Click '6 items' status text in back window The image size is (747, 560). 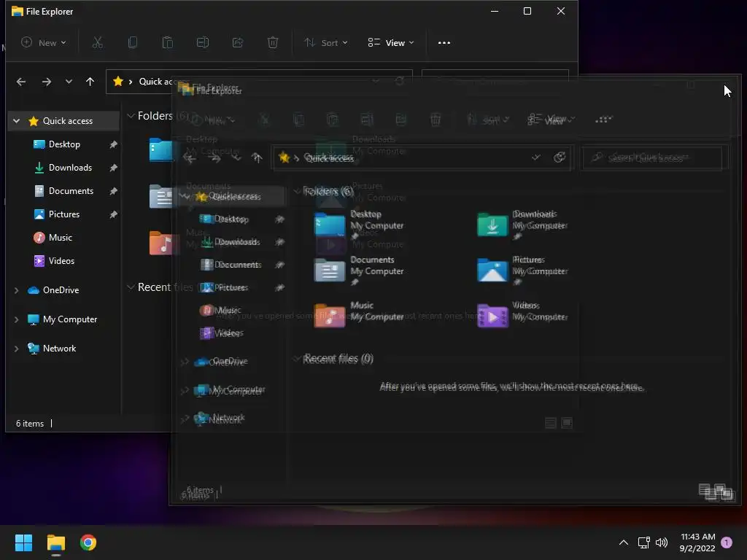pos(29,424)
